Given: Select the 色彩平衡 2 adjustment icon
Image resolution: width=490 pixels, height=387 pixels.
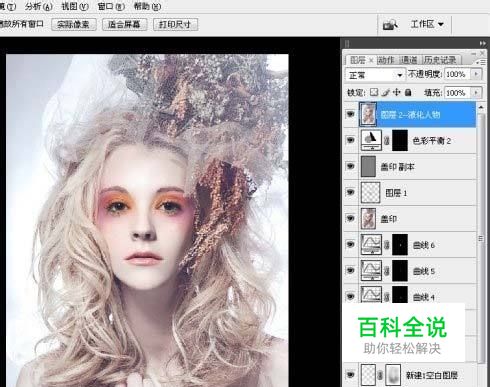Looking at the screenshot, I should (x=371, y=140).
